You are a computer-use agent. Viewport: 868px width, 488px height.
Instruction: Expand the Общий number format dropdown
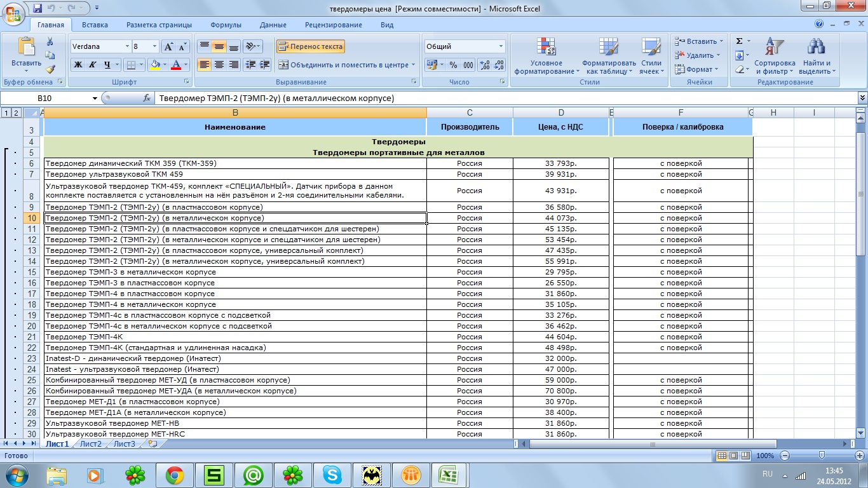501,47
